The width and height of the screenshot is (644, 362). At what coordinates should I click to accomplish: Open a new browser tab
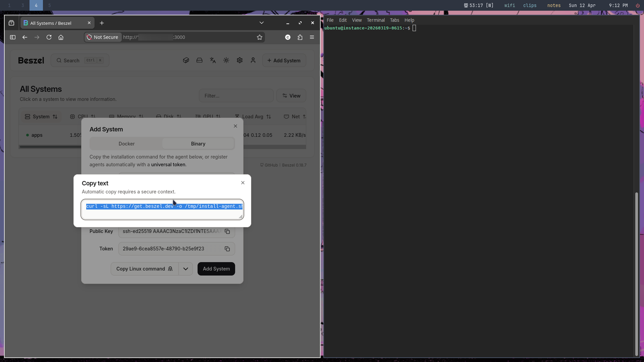click(102, 23)
